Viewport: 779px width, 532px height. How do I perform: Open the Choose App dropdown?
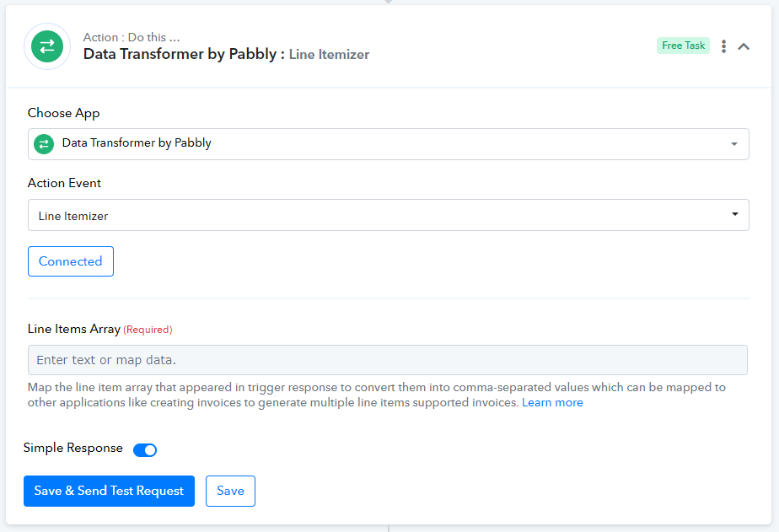[x=389, y=144]
